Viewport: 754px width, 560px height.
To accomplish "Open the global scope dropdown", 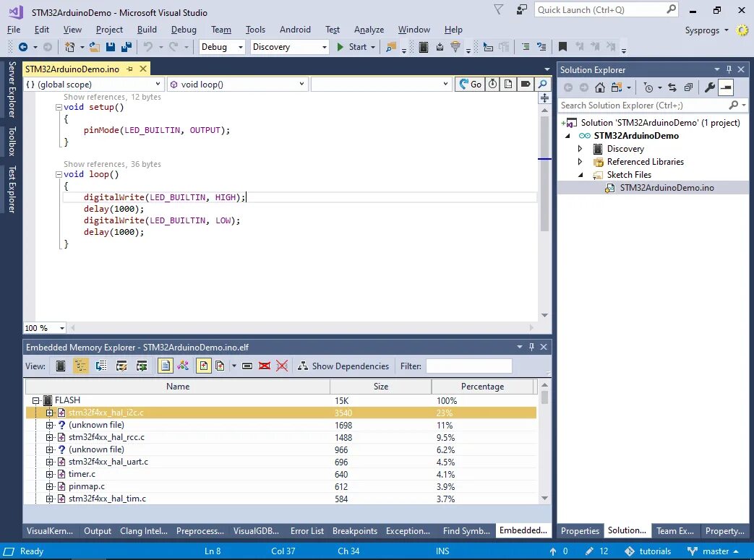I will point(93,84).
